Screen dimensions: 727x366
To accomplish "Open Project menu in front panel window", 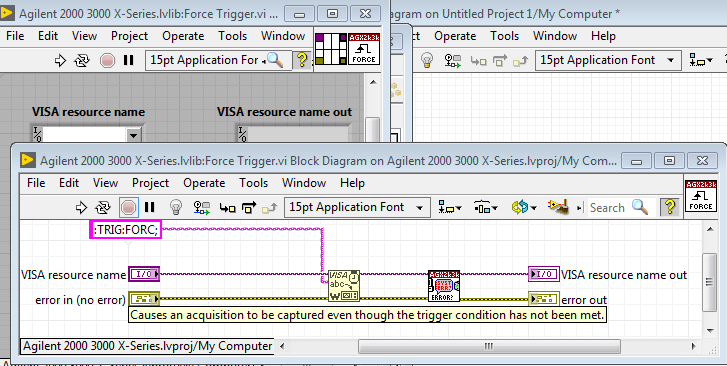I will click(129, 36).
